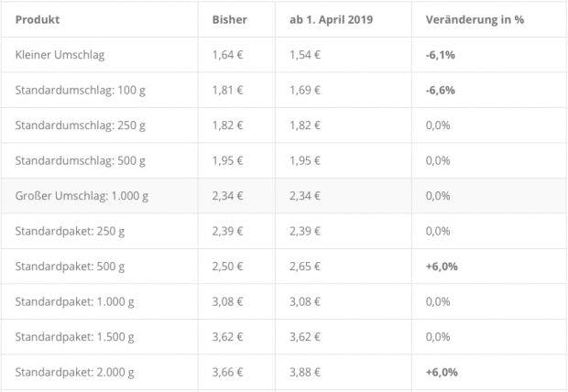Click the new price 2,65 €
Viewport: 568px width, 392px height.
click(305, 267)
